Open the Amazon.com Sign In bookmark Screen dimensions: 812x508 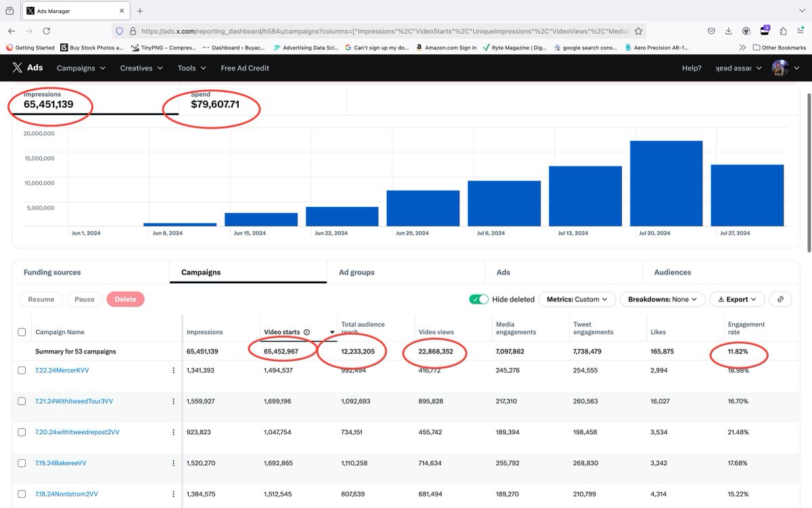pyautogui.click(x=446, y=47)
